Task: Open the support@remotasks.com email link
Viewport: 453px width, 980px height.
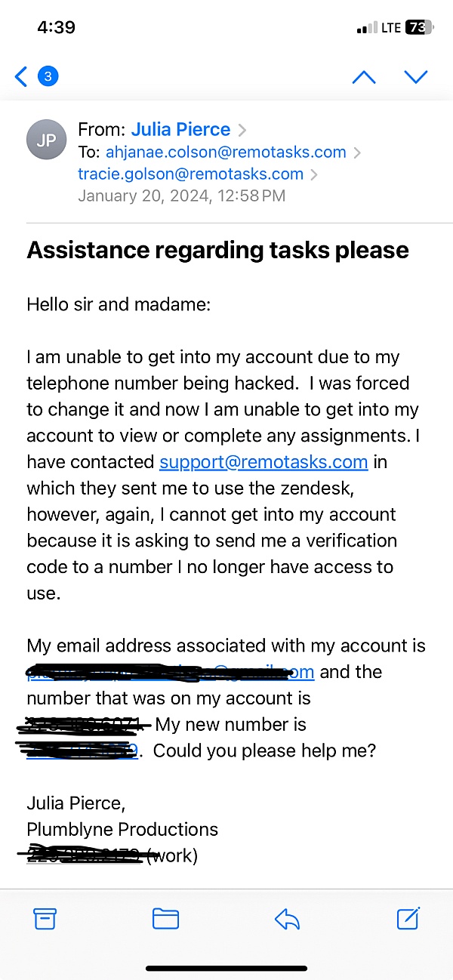Action: pyautogui.click(x=263, y=461)
